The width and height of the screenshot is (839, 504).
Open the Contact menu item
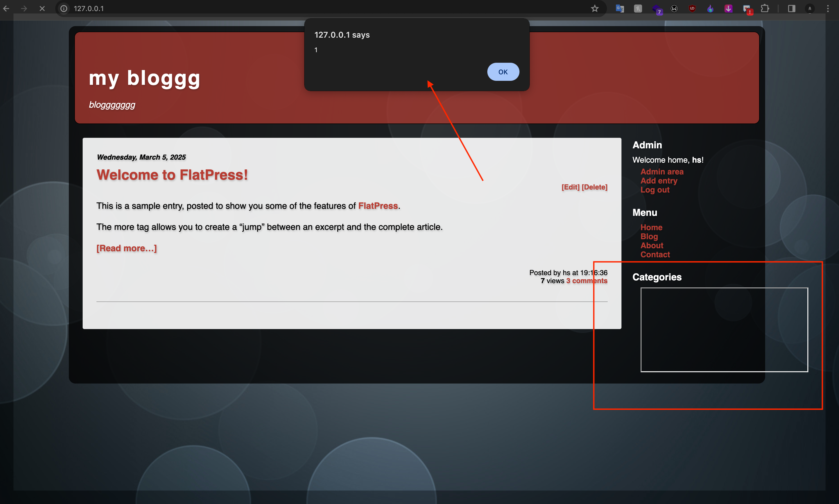(655, 255)
